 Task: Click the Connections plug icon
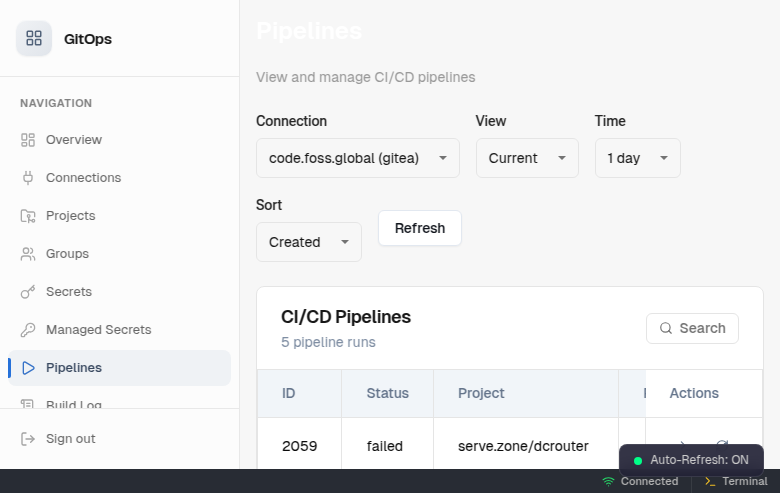[x=28, y=178]
